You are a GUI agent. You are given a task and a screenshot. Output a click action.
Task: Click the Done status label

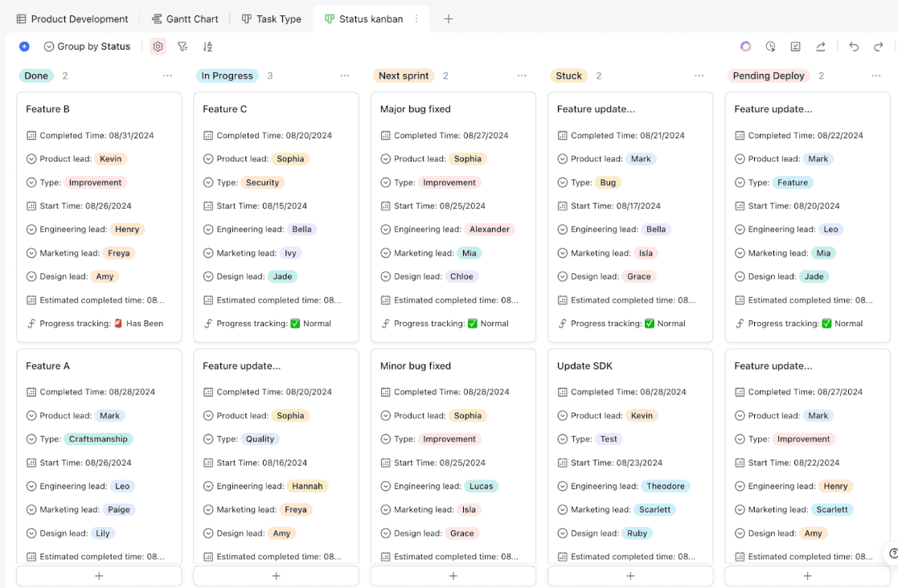(x=36, y=76)
